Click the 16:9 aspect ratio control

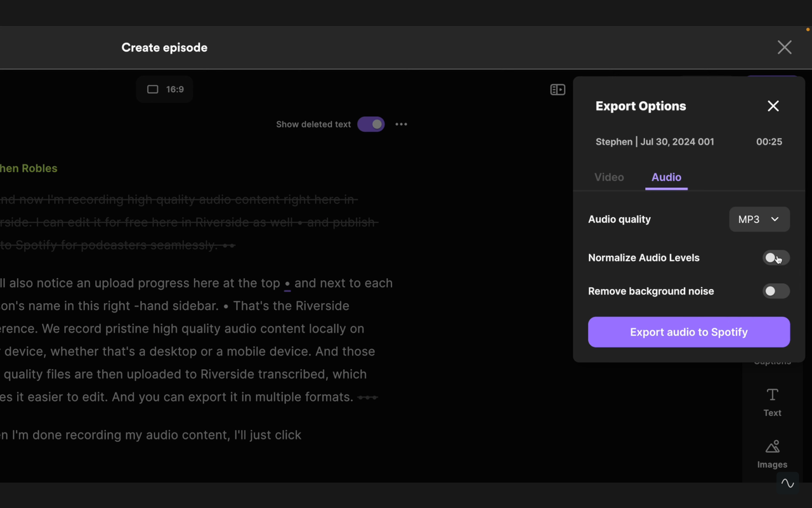pos(164,90)
